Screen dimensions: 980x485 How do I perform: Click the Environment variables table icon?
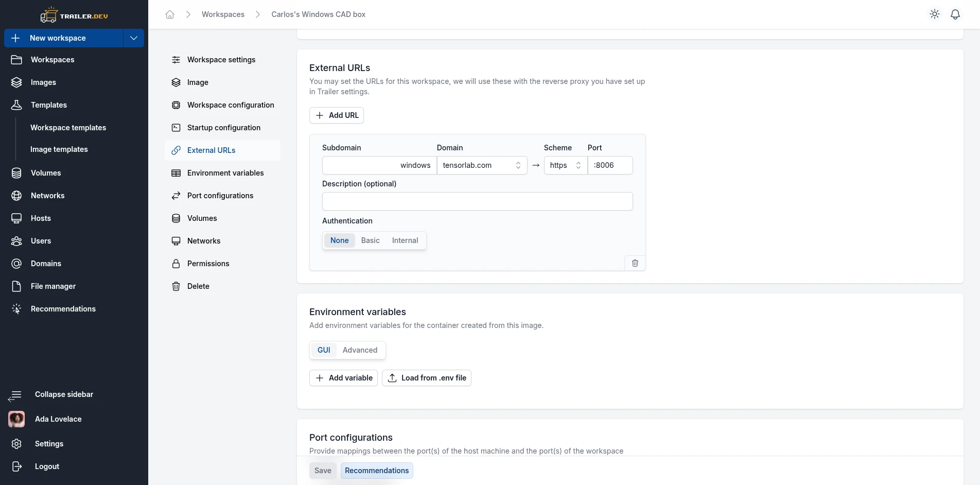176,173
